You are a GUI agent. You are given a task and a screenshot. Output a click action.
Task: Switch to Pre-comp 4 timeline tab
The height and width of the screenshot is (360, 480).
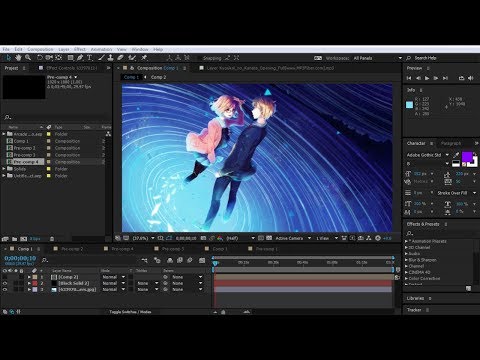point(122,249)
